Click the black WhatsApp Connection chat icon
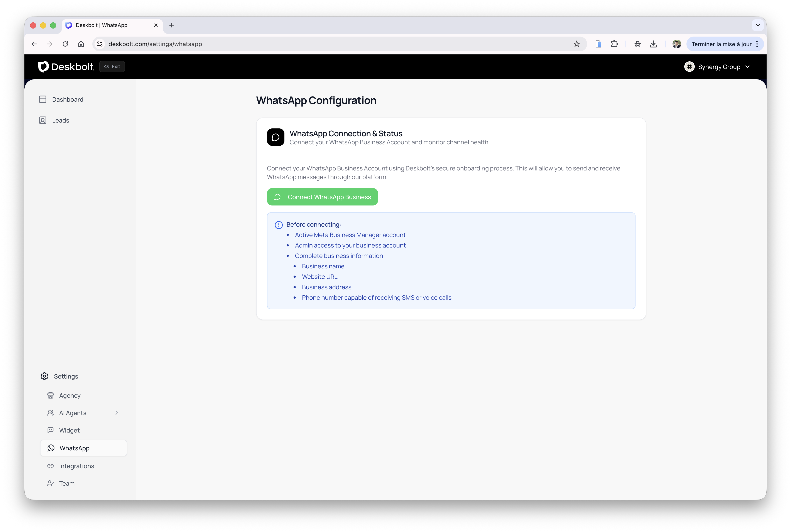 275,137
